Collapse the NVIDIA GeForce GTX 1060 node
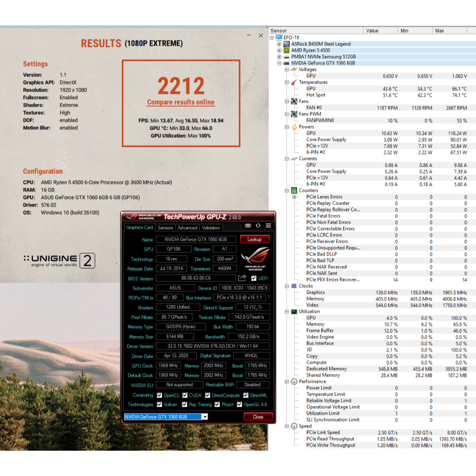 tap(279, 63)
